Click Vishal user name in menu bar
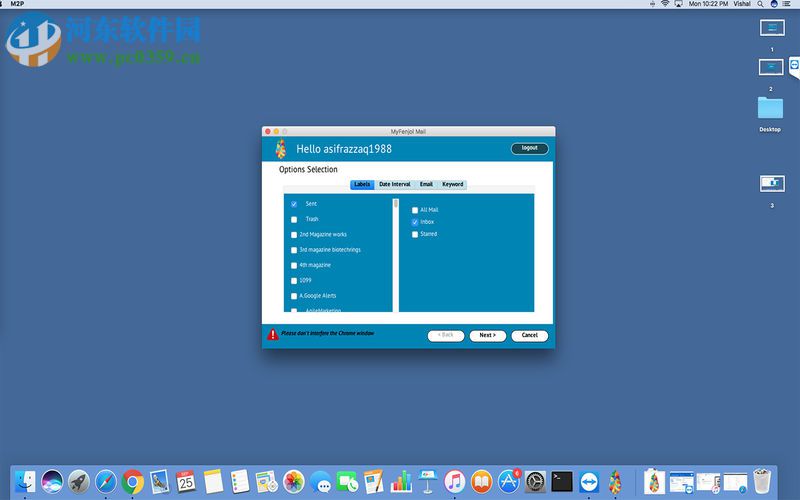The image size is (800, 500). coord(742,4)
